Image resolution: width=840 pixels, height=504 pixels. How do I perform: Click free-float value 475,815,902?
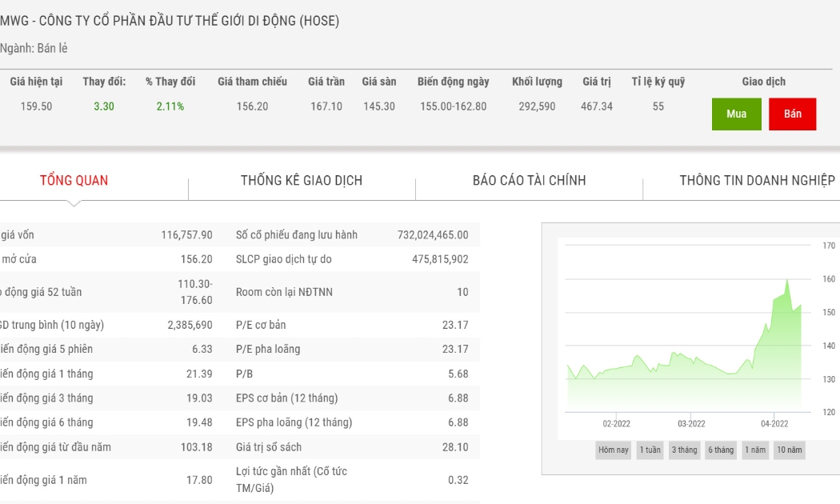[440, 259]
